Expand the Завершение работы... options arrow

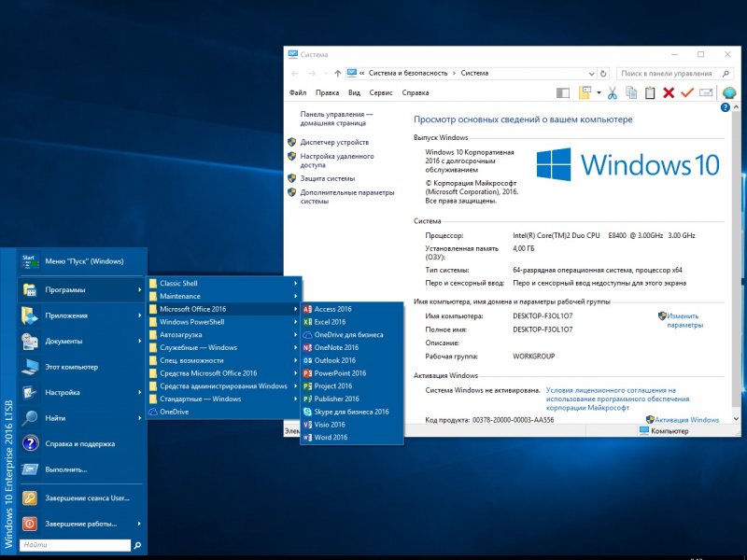(139, 524)
